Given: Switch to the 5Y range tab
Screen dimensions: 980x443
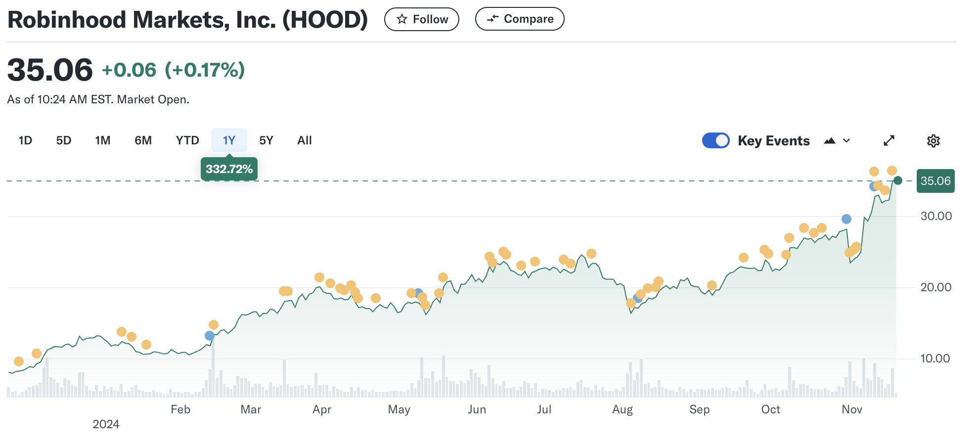Looking at the screenshot, I should [x=266, y=141].
